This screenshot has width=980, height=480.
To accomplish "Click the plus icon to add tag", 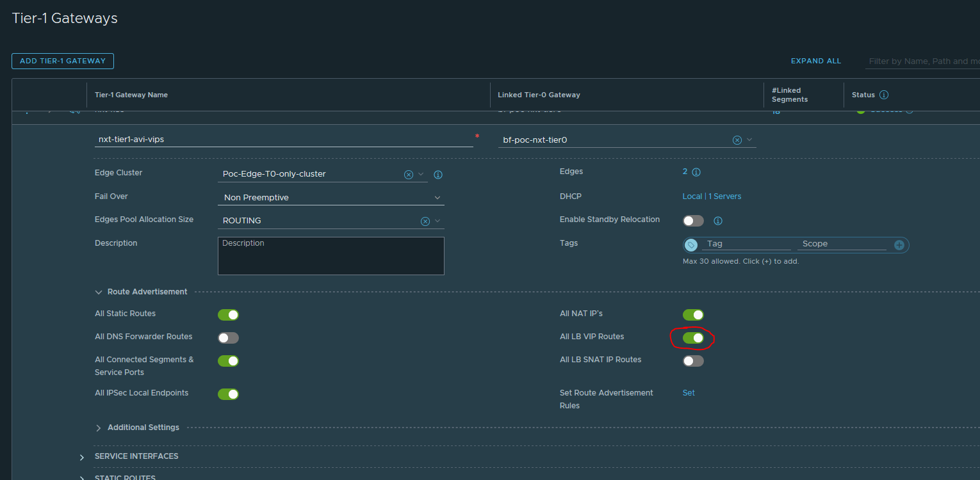I will (899, 245).
